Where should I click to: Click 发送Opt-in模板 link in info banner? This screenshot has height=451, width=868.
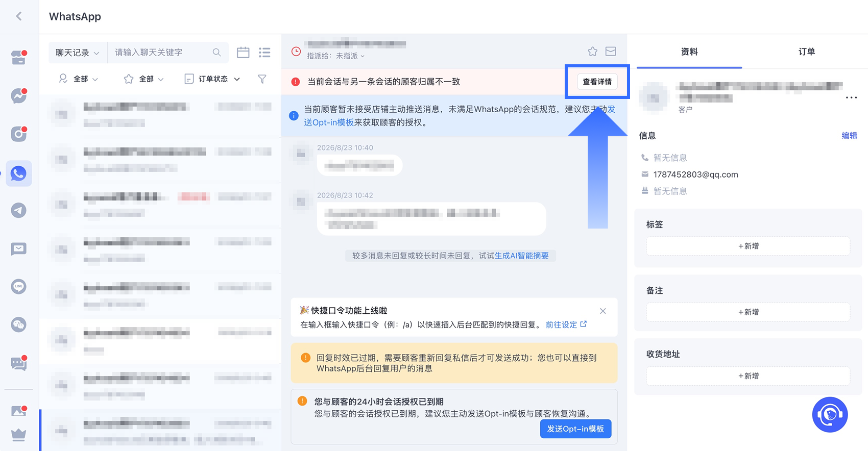(329, 122)
